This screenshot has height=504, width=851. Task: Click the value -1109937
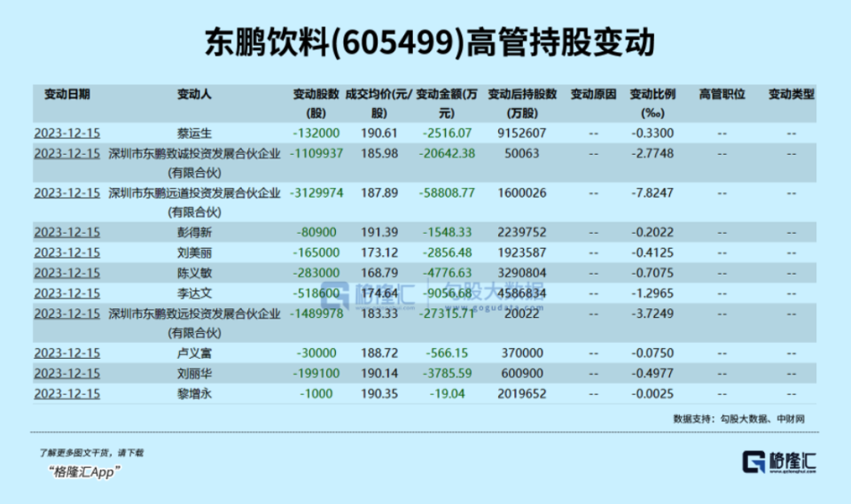[316, 153]
